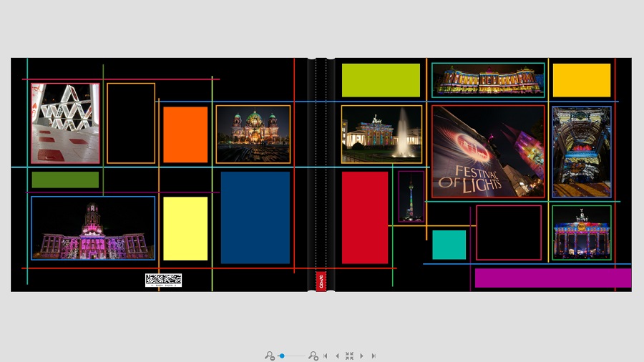Jump to the first page

click(326, 356)
